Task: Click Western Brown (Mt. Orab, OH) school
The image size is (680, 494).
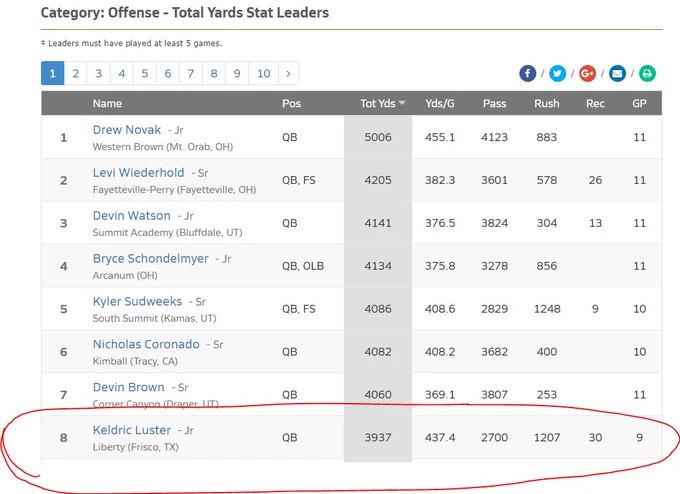Action: pos(163,147)
